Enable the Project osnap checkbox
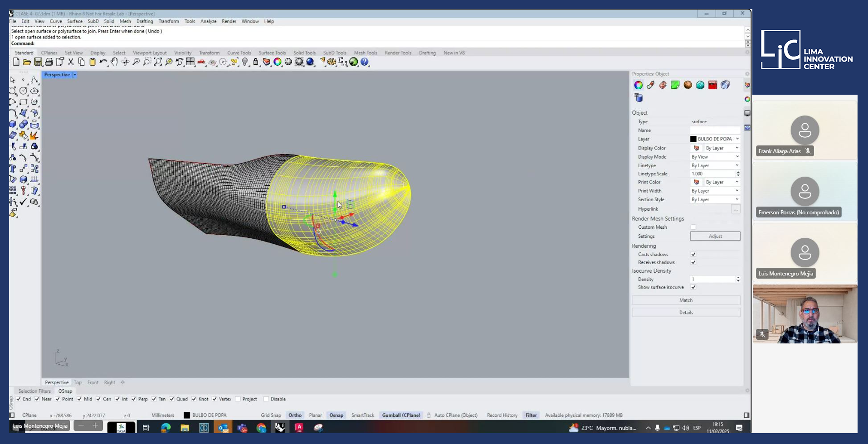Image resolution: width=868 pixels, height=444 pixels. click(238, 399)
